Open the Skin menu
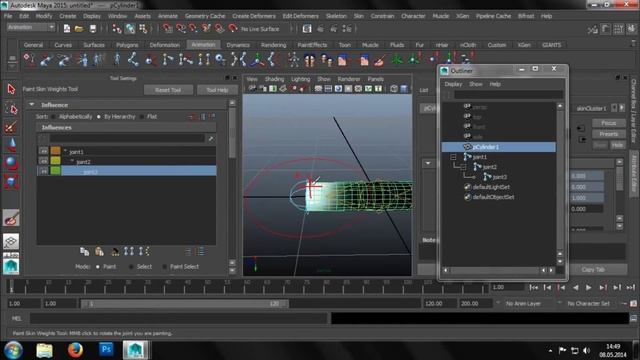 pos(358,16)
